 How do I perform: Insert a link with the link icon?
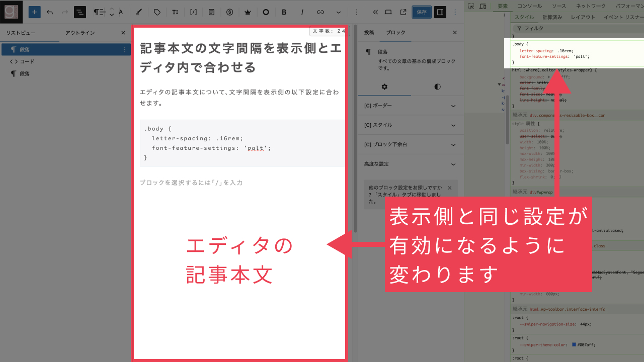pos(320,12)
